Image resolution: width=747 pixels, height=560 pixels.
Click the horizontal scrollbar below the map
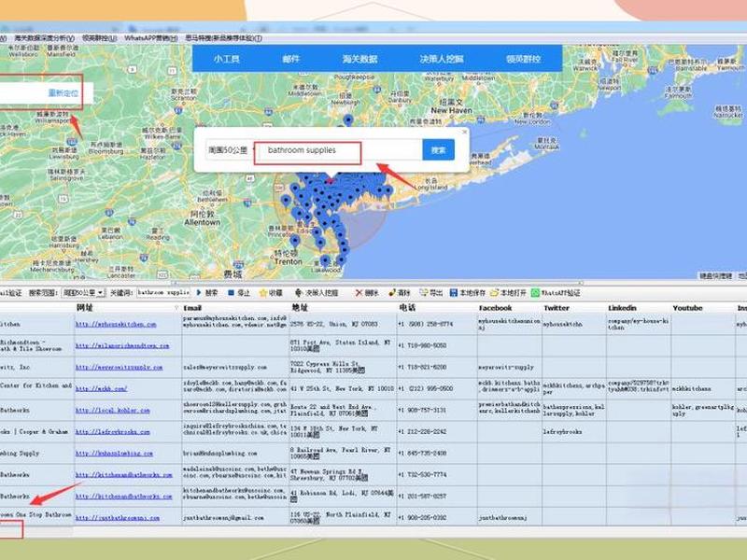(x=376, y=283)
